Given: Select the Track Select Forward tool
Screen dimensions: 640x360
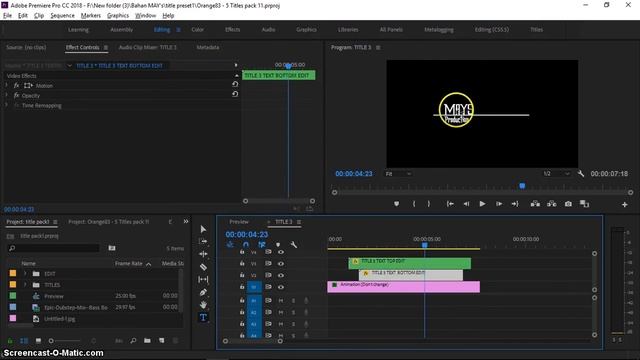Looking at the screenshot, I should point(203,242).
